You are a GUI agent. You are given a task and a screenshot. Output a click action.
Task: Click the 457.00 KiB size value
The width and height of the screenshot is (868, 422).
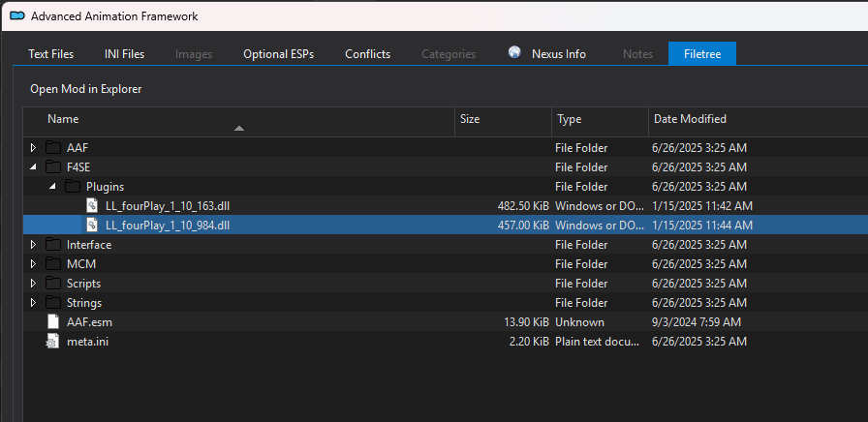click(x=523, y=226)
